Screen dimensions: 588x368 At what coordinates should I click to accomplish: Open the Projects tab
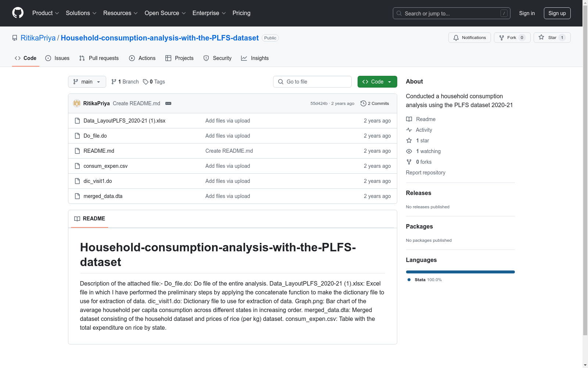click(x=179, y=58)
